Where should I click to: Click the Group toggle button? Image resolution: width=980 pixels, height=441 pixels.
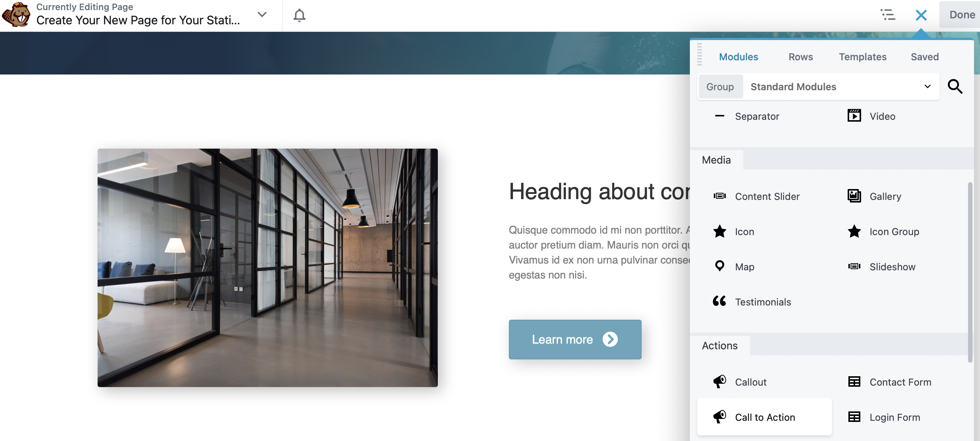point(720,86)
